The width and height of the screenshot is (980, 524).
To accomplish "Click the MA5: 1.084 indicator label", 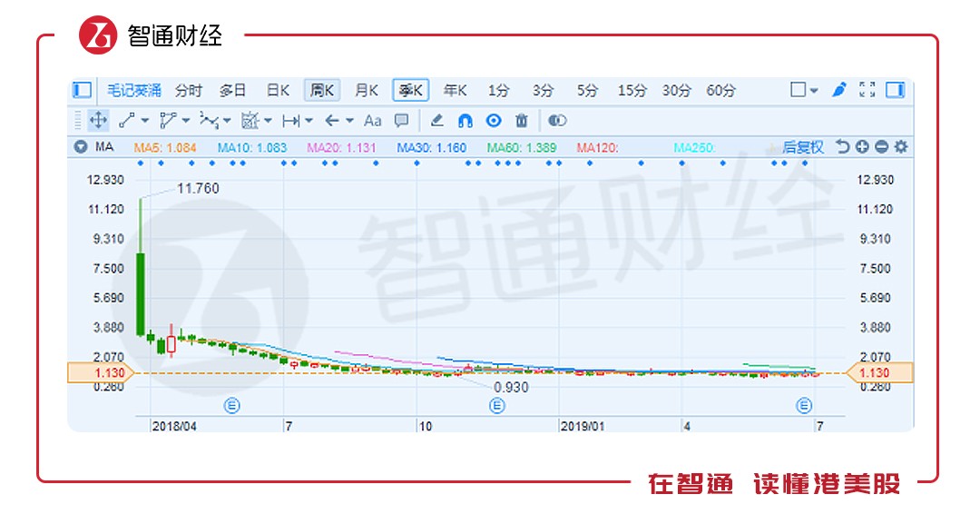I will (x=164, y=147).
